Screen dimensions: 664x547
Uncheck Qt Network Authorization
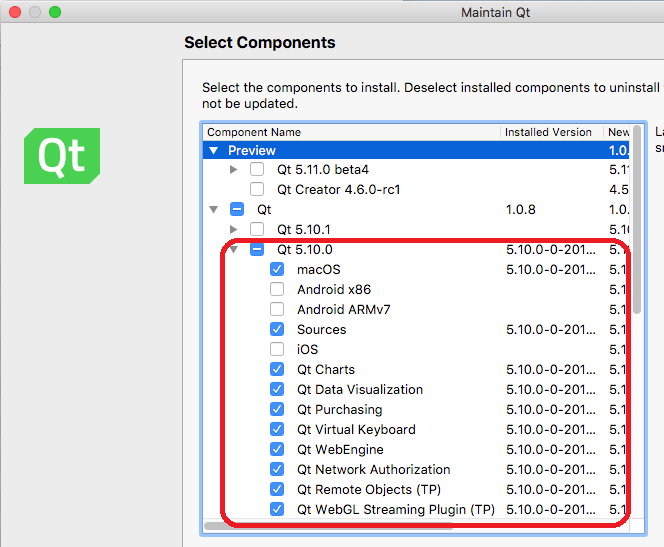pos(277,469)
